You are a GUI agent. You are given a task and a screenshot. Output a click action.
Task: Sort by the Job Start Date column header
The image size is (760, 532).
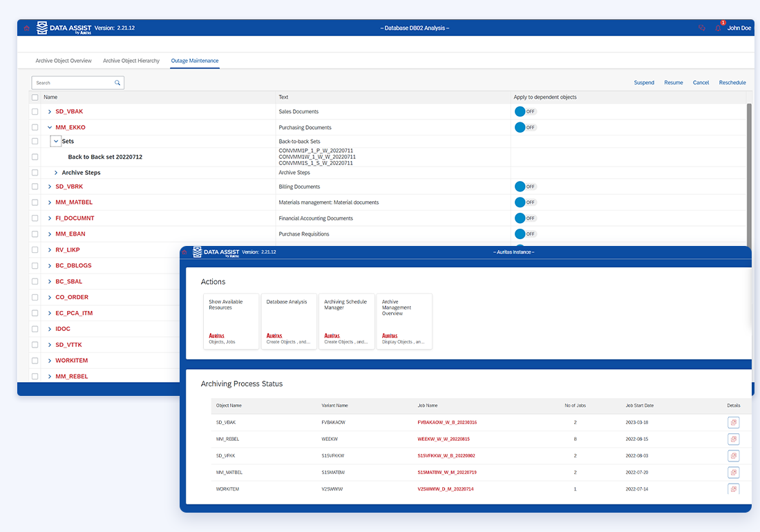(639, 406)
